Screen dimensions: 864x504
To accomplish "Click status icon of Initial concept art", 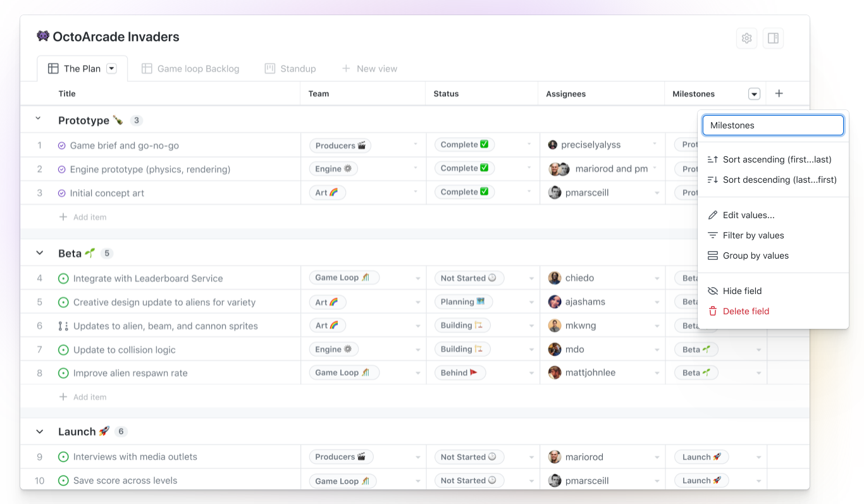I will point(61,193).
